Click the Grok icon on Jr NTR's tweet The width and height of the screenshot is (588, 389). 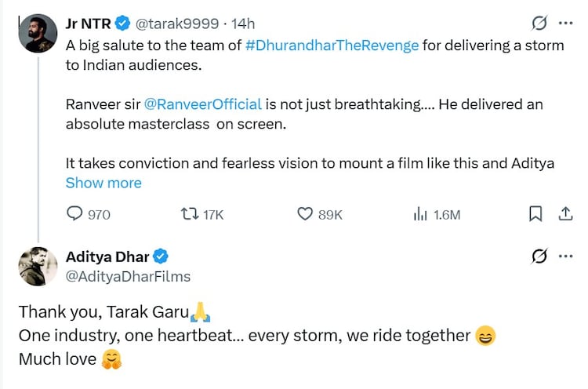[x=539, y=24]
